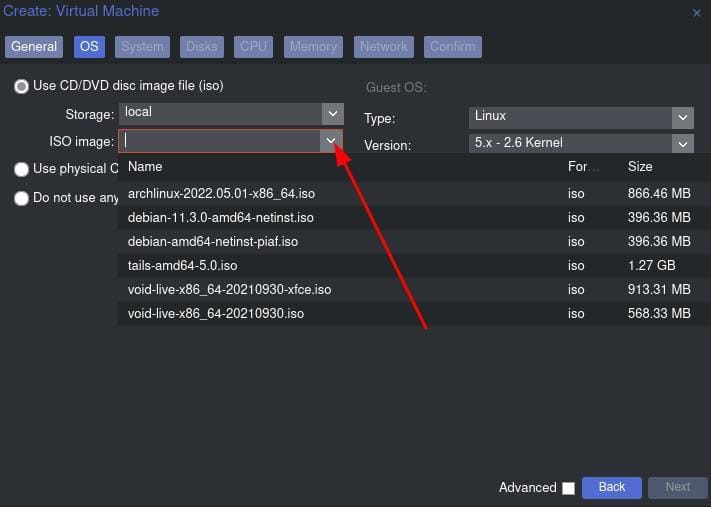
Task: Select debian-amd64-netinst-piaf.iso image
Action: (414, 242)
